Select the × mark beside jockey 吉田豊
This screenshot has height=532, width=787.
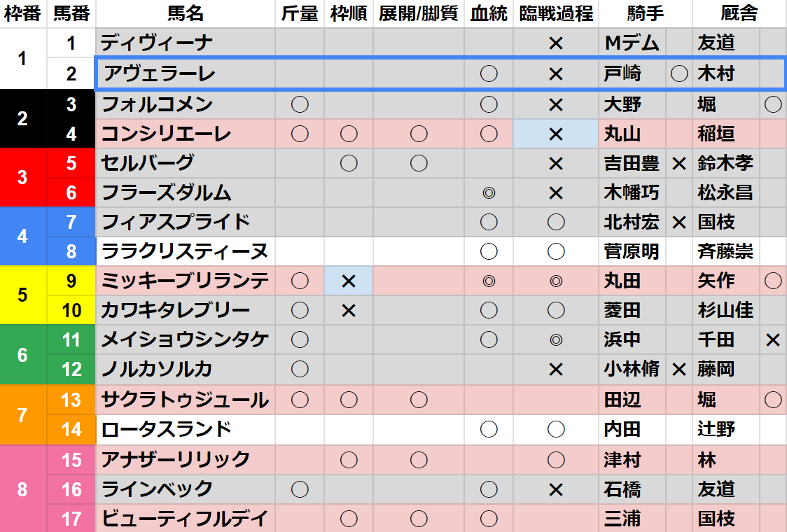pos(678,163)
